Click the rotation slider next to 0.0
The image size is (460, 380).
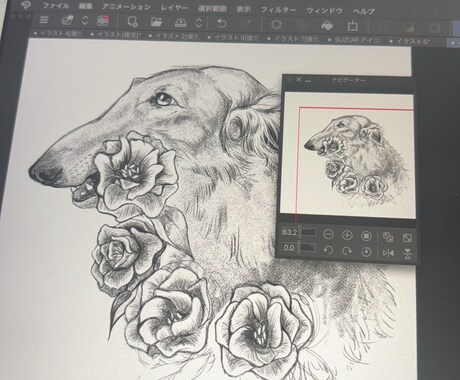click(x=307, y=248)
